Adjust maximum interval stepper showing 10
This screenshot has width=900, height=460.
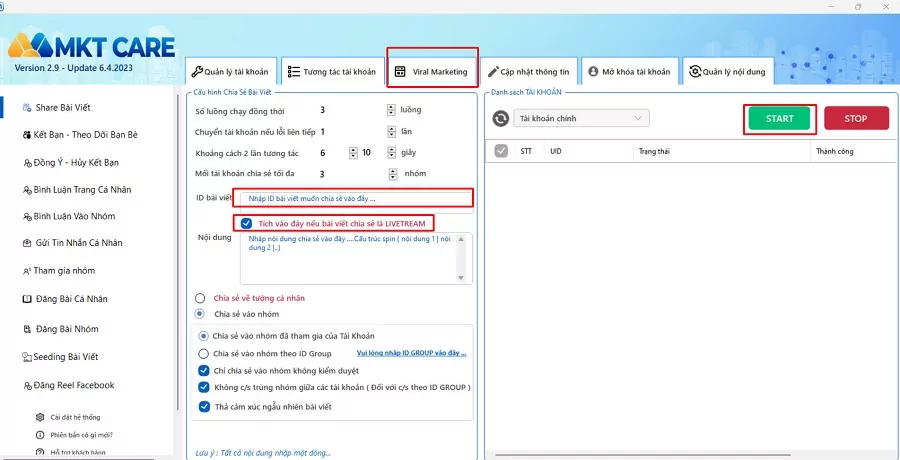(x=391, y=153)
